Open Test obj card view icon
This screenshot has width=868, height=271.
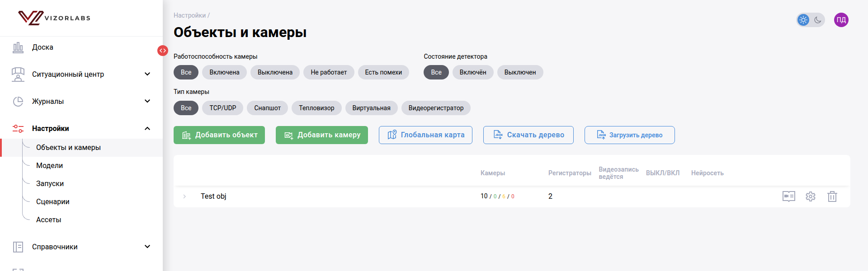[x=789, y=196]
